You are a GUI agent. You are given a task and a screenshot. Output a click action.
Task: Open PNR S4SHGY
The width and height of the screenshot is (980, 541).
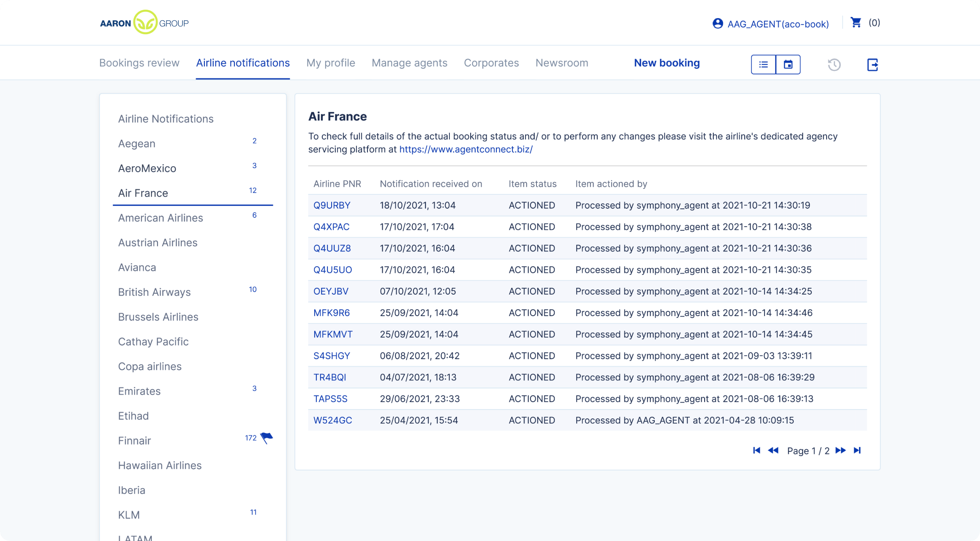coord(332,356)
